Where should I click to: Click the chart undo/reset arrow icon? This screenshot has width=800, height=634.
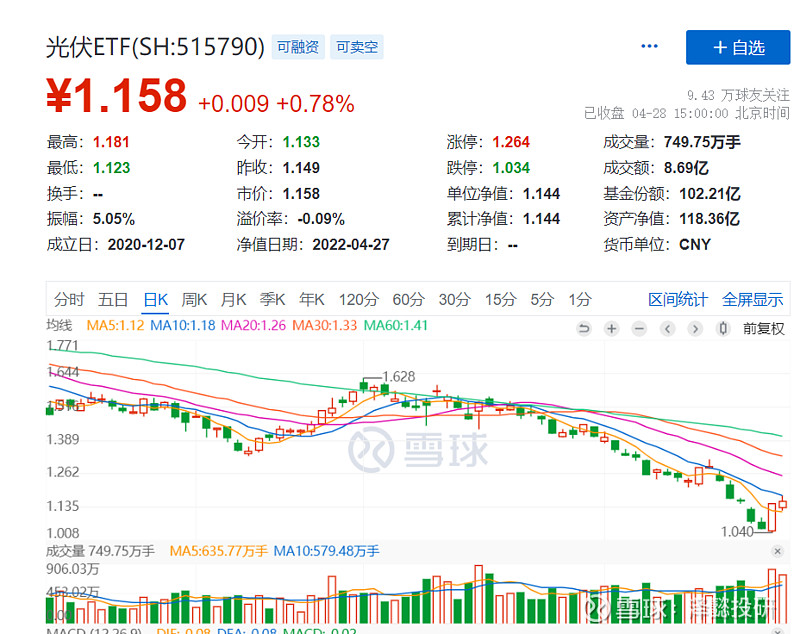coord(584,328)
